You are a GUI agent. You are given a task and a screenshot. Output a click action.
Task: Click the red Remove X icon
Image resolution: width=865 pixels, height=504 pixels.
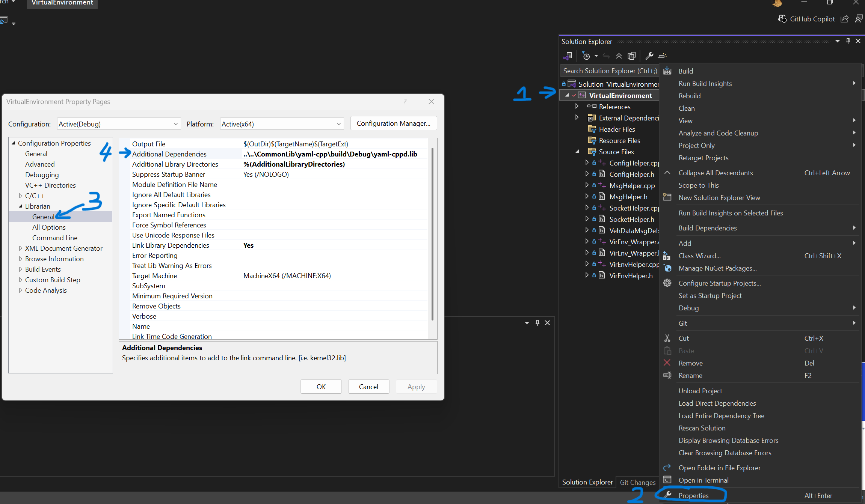coord(667,363)
